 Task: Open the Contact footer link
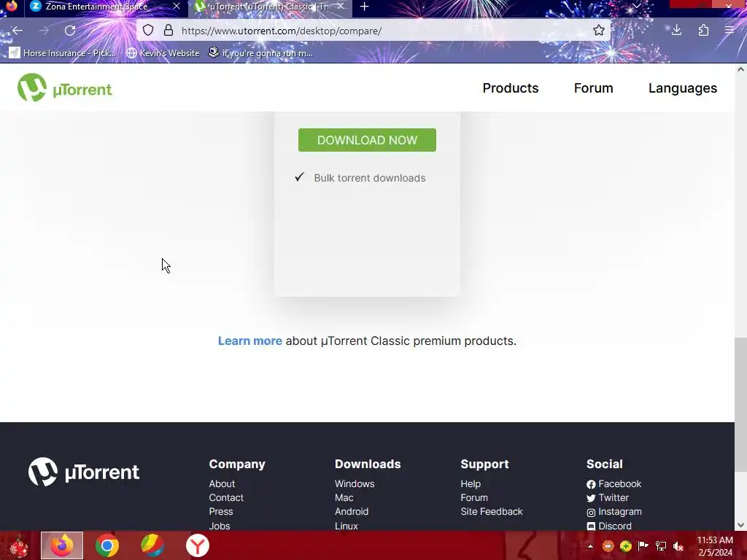[x=226, y=497]
